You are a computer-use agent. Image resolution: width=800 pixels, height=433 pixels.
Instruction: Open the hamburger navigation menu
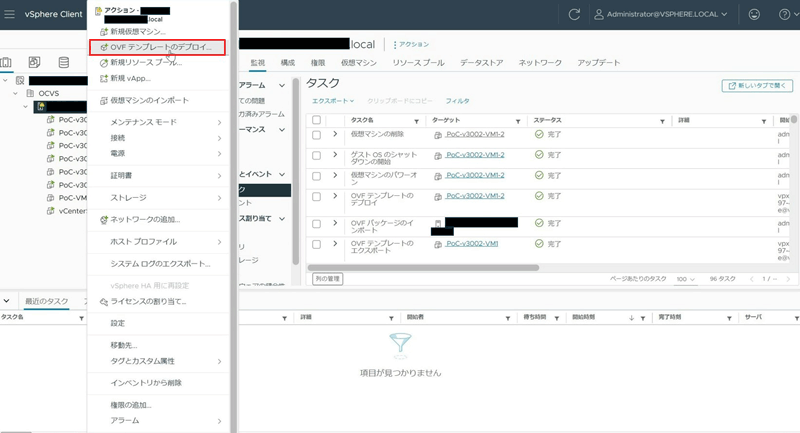9,14
